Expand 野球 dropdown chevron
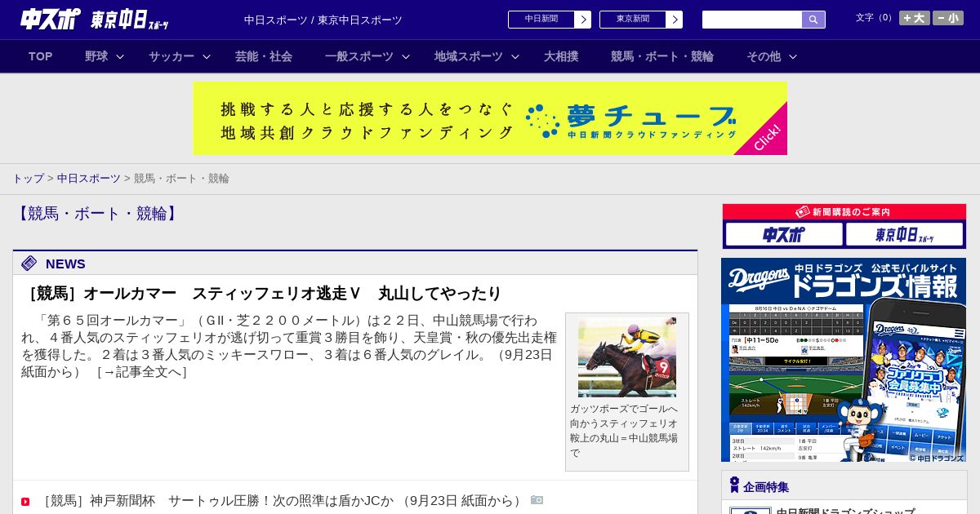 tap(120, 56)
